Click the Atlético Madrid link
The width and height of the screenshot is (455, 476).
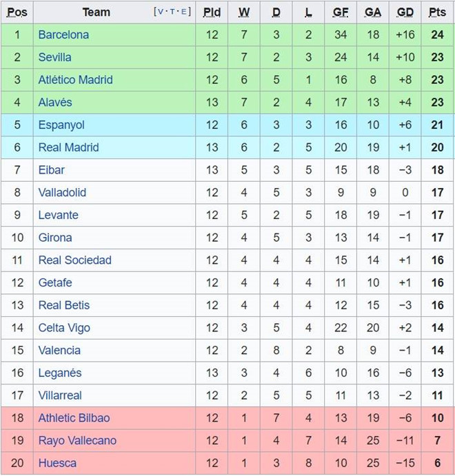click(x=75, y=79)
